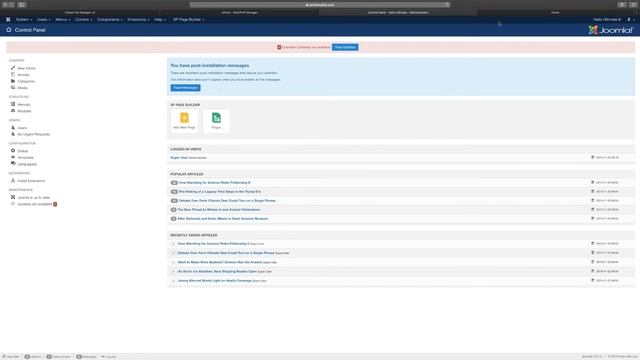Switch to the first browser tab
Image resolution: width=640 pixels, height=360 pixels.
pos(80,13)
